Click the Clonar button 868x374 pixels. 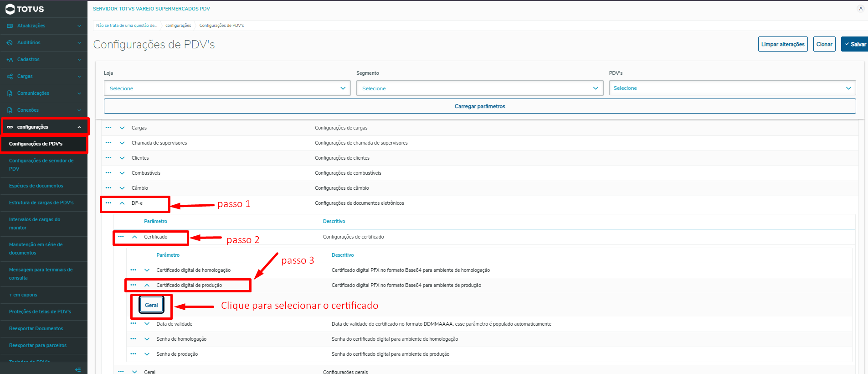[824, 44]
